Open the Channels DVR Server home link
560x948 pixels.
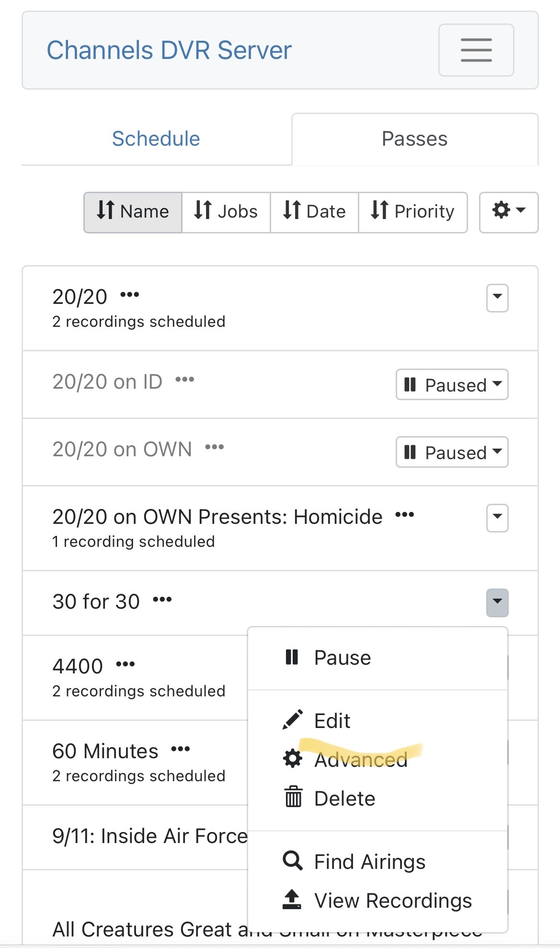click(x=169, y=50)
